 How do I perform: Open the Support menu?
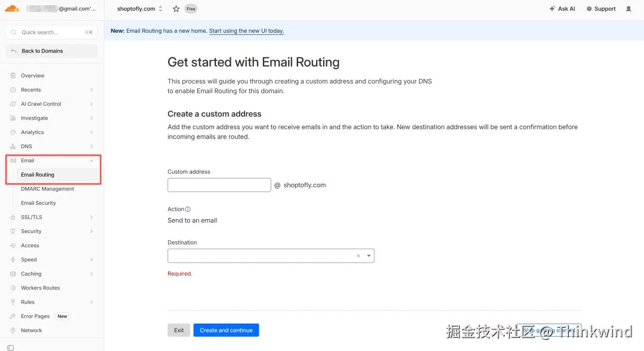pyautogui.click(x=601, y=8)
